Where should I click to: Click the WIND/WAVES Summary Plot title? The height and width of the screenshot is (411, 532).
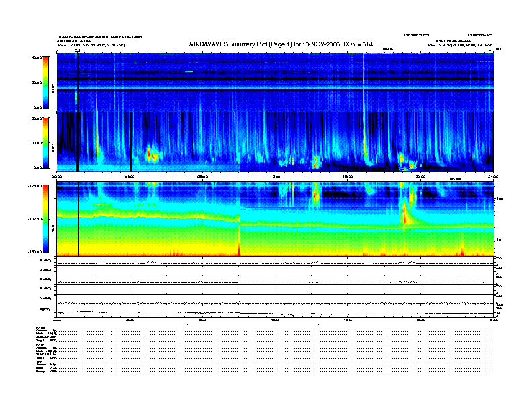click(x=280, y=44)
